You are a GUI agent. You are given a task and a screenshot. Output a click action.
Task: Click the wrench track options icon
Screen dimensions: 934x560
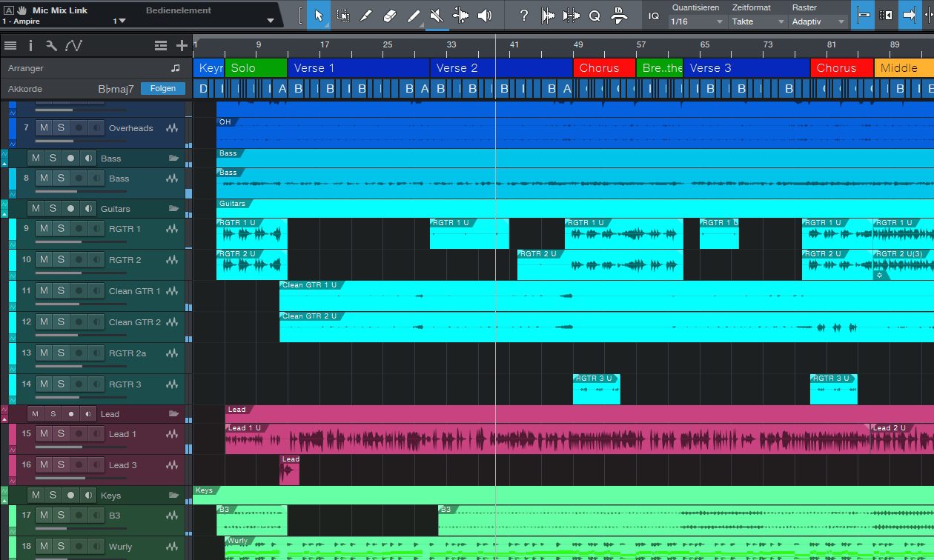point(51,46)
